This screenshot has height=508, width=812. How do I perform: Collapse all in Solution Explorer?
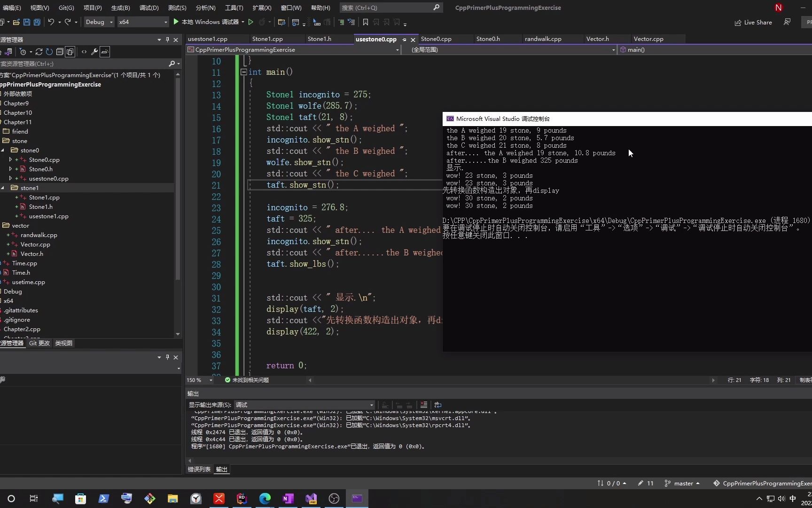60,52
